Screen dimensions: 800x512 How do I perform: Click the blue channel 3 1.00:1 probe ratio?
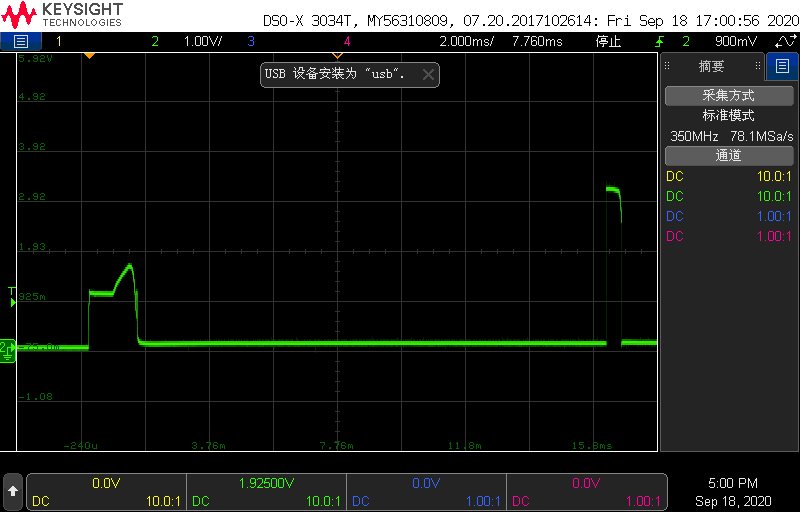[774, 216]
